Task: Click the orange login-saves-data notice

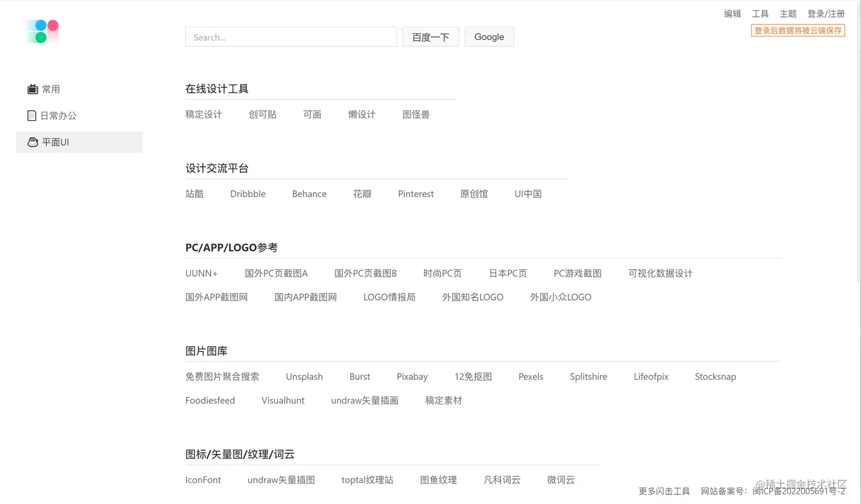Action: coord(798,31)
